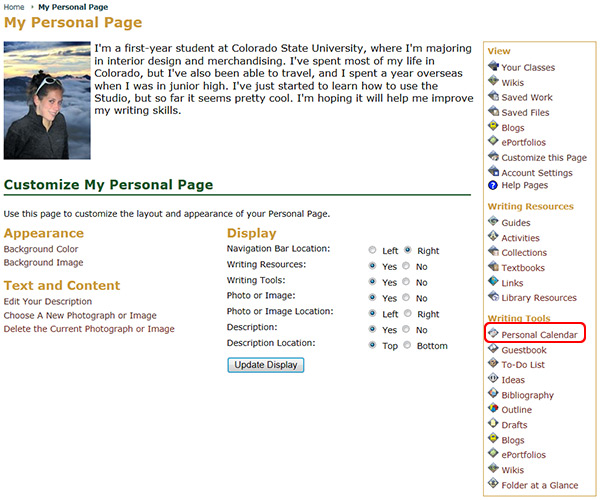The image size is (600, 500).
Task: Click the Your Classes icon
Action: pos(492,67)
